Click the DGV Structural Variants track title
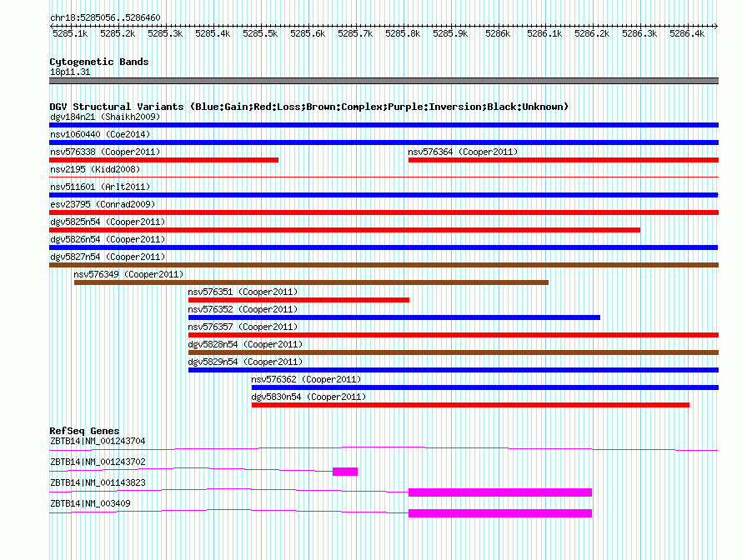 [x=308, y=107]
